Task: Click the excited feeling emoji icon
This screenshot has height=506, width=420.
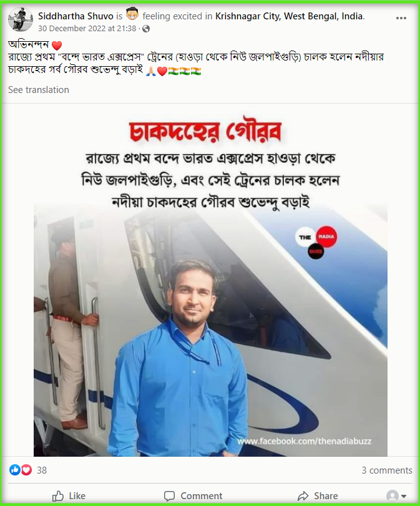Action: click(x=132, y=14)
